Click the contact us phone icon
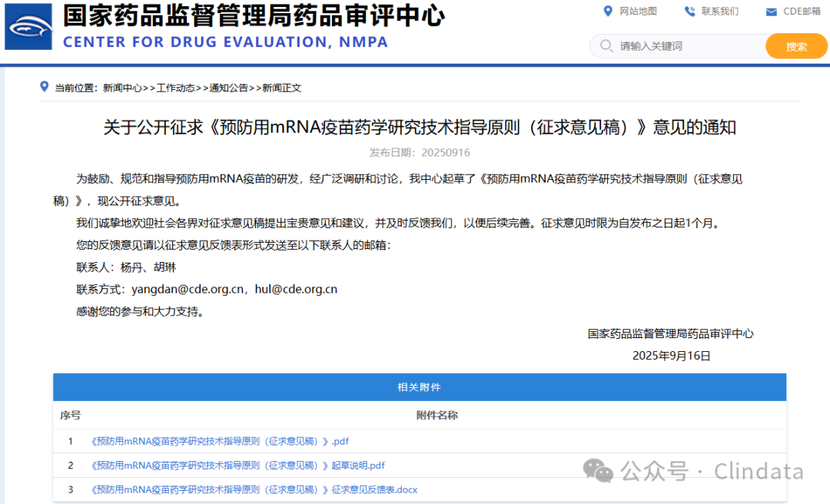Screen dimensions: 830x504 click(689, 11)
